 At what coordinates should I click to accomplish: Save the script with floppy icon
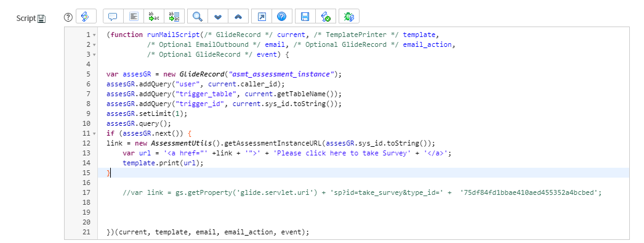pos(305,17)
